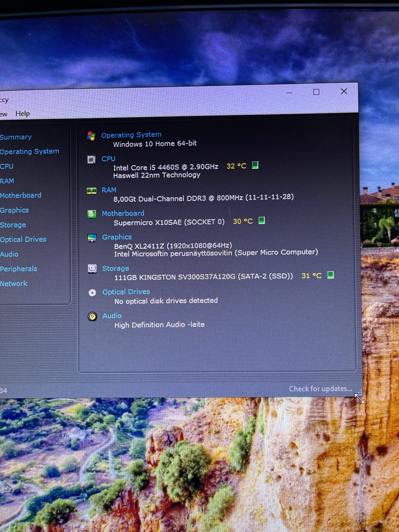Click the Motherboard circuit icon
This screenshot has width=399, height=532.
92,214
